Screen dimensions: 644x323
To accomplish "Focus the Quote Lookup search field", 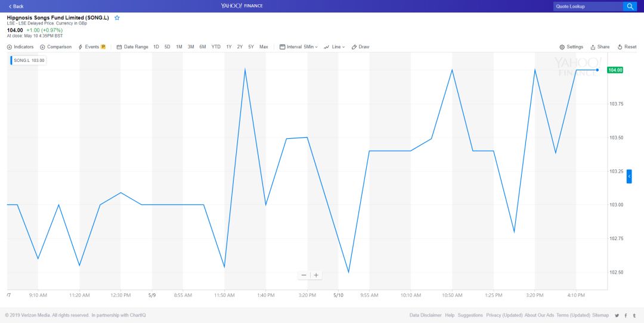I will [587, 7].
